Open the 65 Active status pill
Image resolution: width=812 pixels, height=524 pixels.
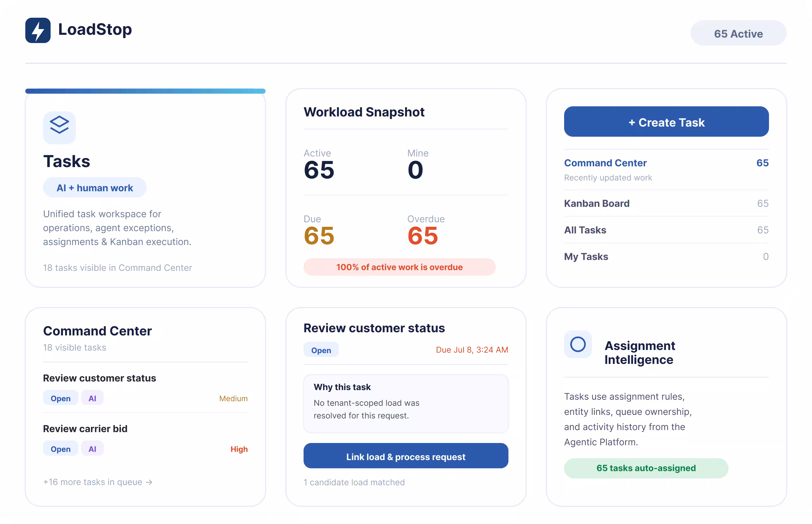coord(738,33)
